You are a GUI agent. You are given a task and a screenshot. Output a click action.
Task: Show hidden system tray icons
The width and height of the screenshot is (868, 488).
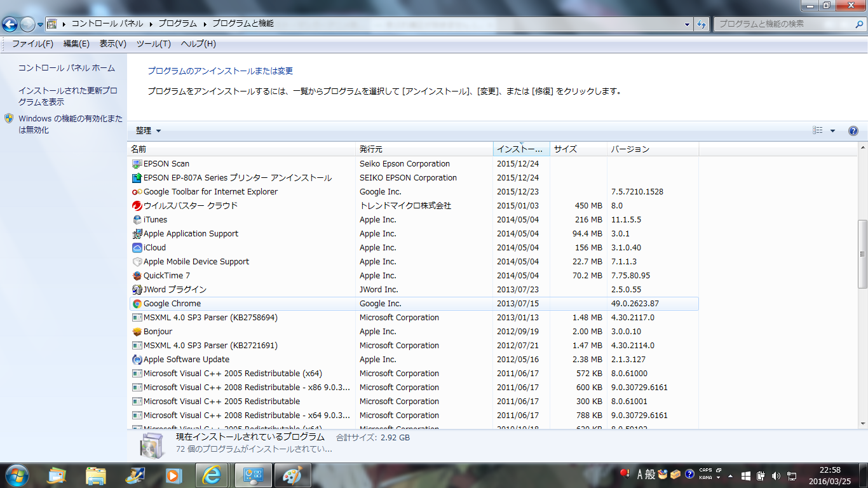coord(729,475)
